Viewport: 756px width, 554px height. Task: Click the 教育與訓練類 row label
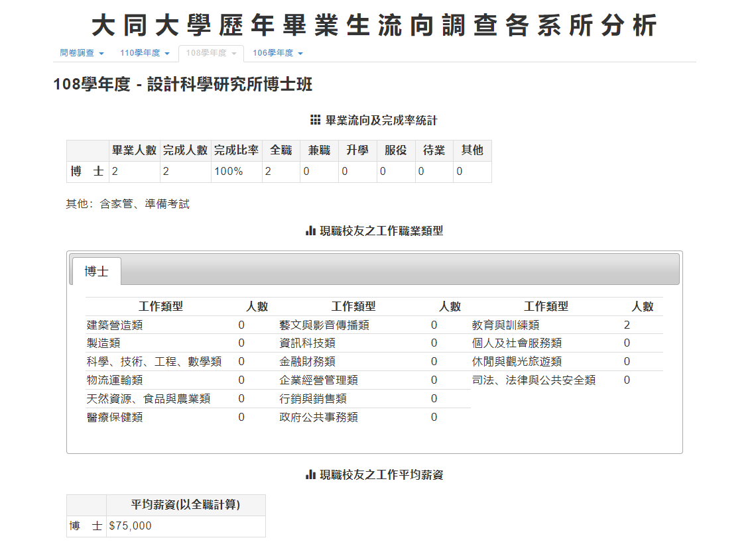coord(505,325)
